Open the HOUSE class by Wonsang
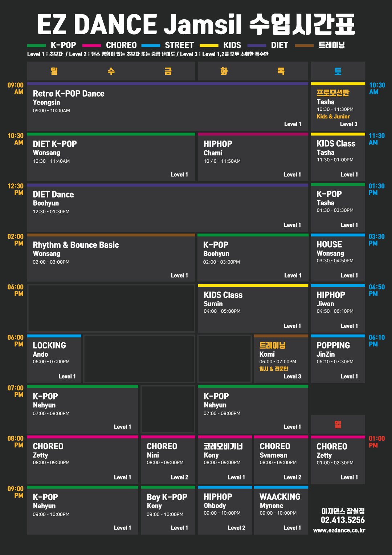 338,258
